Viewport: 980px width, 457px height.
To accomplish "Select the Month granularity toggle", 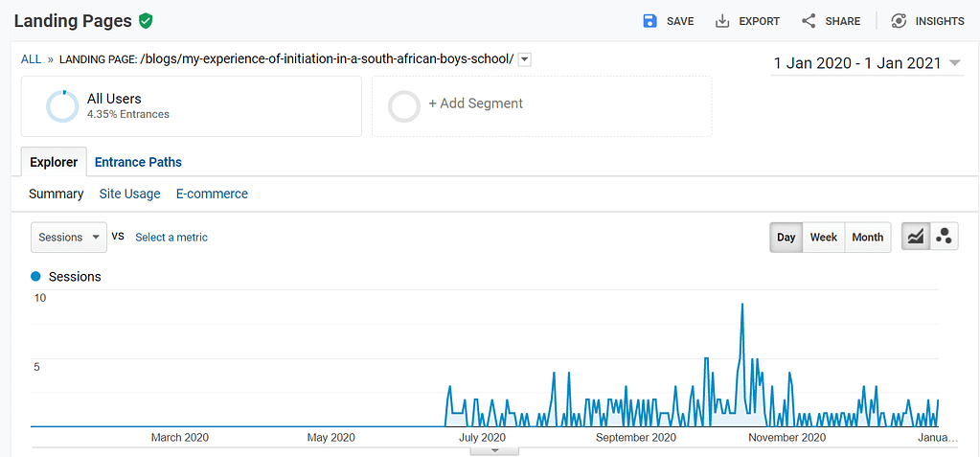I will [867, 238].
